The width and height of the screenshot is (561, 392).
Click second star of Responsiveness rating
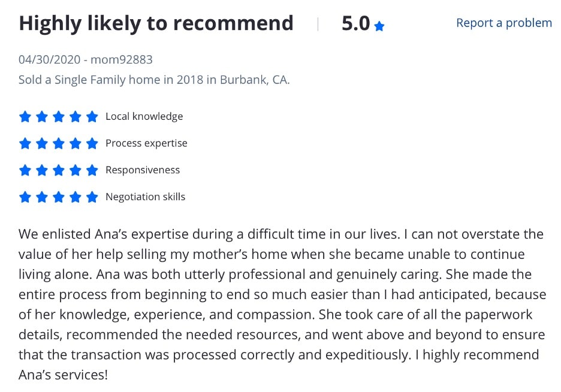pyautogui.click(x=42, y=170)
